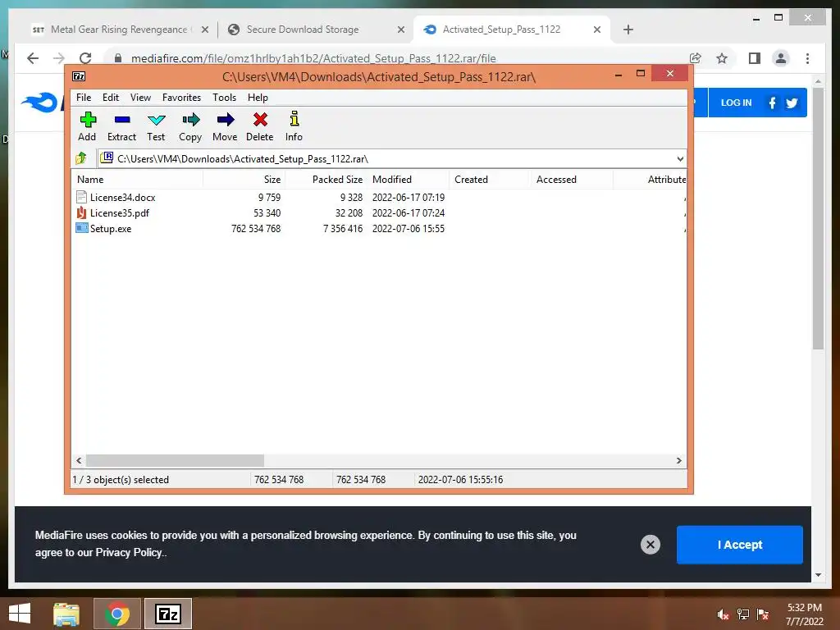Viewport: 840px width, 630px height.
Task: Open Chrome's side panel icon
Action: 755,58
